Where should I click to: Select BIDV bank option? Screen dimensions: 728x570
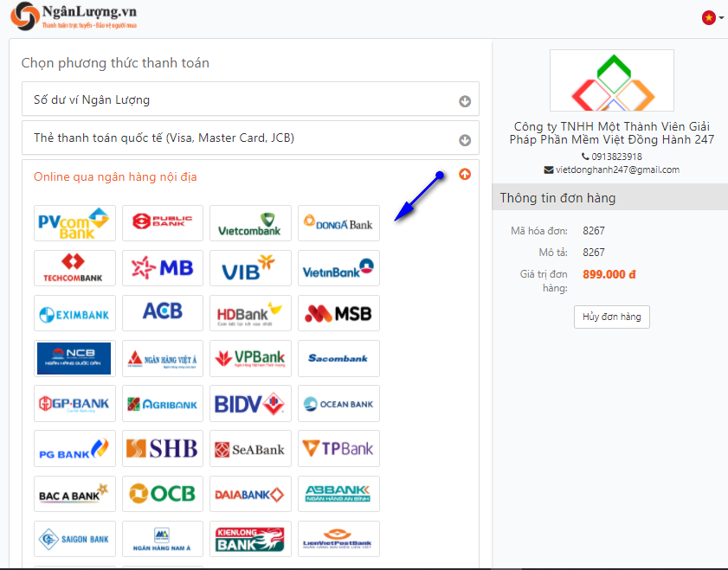(250, 403)
